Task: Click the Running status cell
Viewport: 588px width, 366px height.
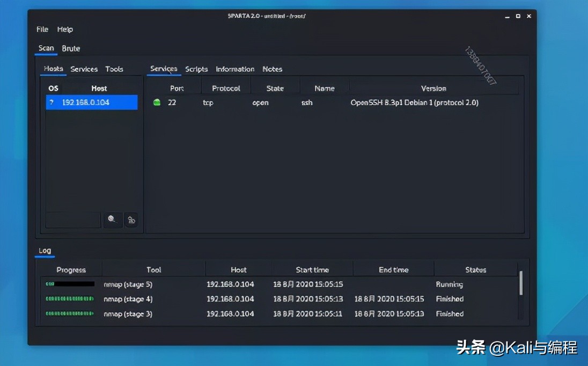Action: pos(449,284)
